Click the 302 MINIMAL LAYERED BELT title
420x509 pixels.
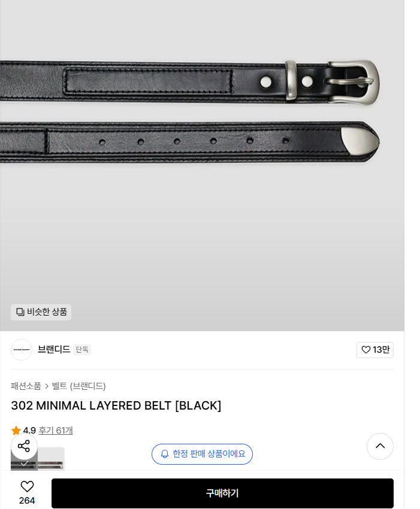[116, 406]
